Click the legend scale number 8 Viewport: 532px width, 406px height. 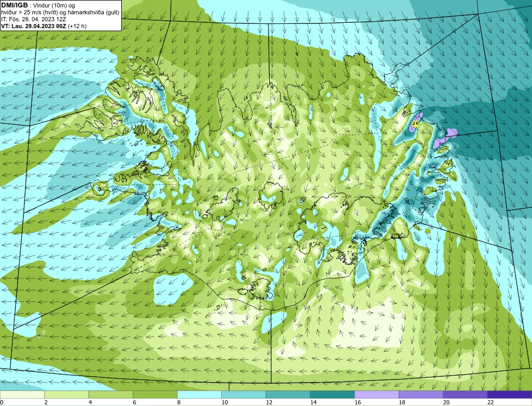(179, 402)
